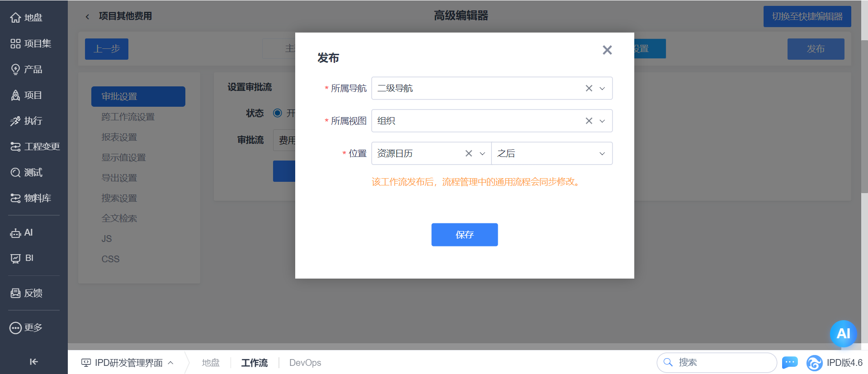Click the 上一步 button
868x374 pixels.
[107, 49]
